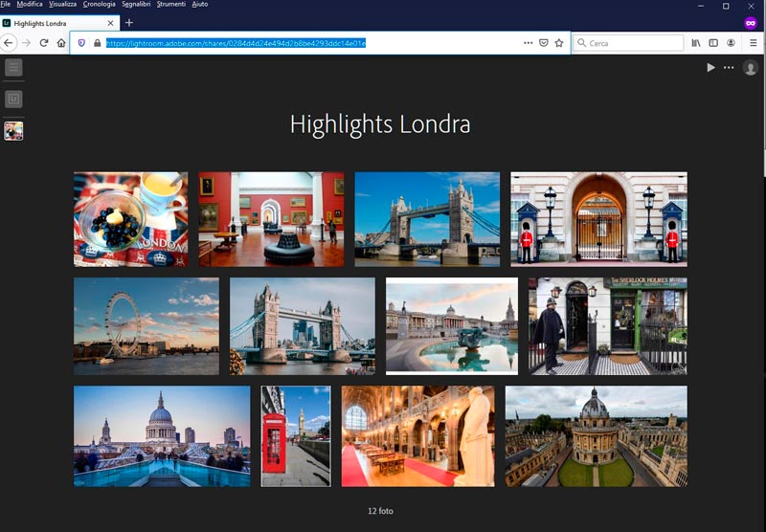The image size is (766, 532).
Task: Go to the Firefox home page
Action: [x=61, y=43]
